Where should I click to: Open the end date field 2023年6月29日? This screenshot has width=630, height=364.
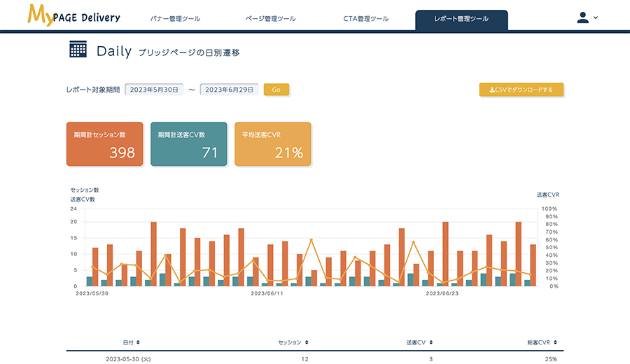pyautogui.click(x=230, y=90)
